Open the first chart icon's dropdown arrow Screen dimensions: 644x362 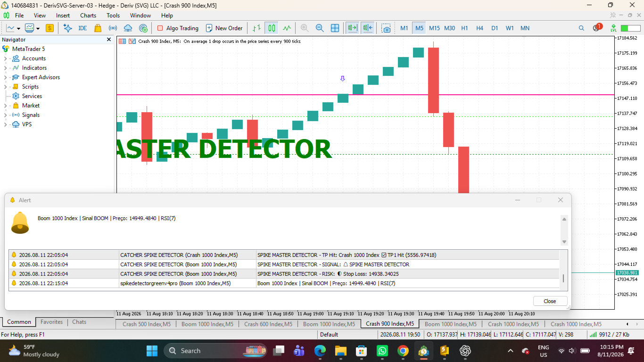18,29
